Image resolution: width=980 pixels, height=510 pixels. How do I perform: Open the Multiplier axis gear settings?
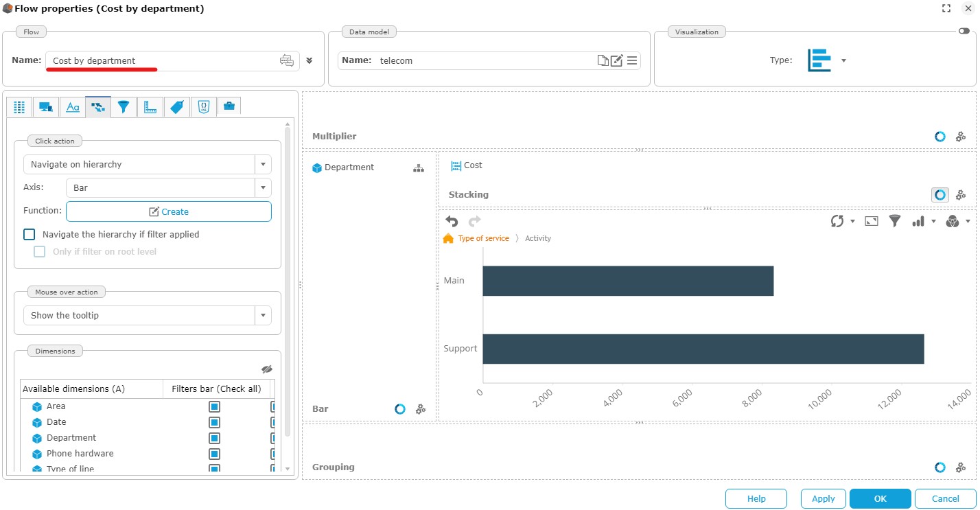(x=961, y=137)
